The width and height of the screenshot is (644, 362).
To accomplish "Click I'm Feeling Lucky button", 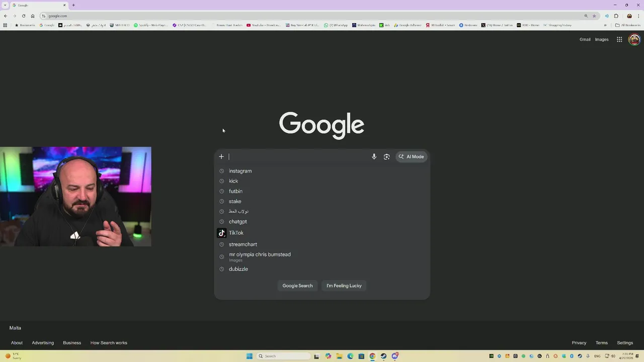I will pos(344,286).
